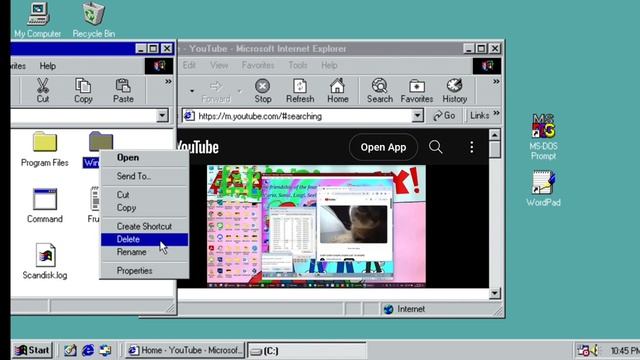Image resolution: width=640 pixels, height=360 pixels.
Task: Choose Rename from the context menu
Action: coord(144,252)
